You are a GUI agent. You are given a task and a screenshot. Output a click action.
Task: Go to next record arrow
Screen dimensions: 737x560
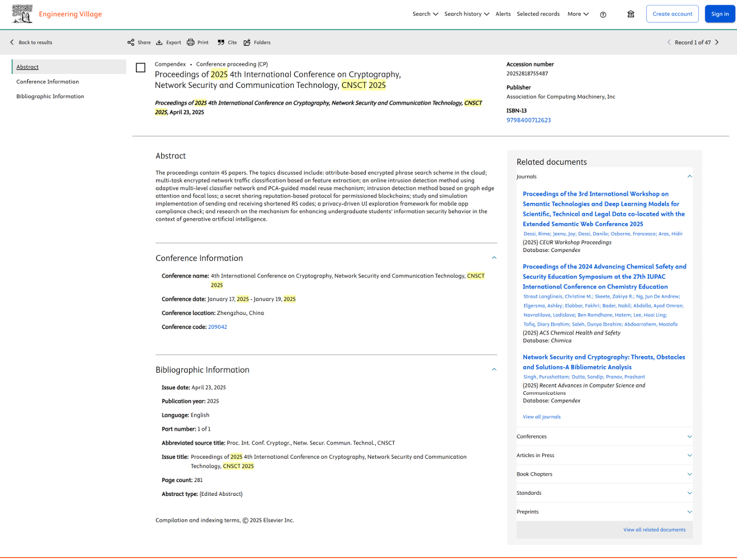pyautogui.click(x=717, y=42)
